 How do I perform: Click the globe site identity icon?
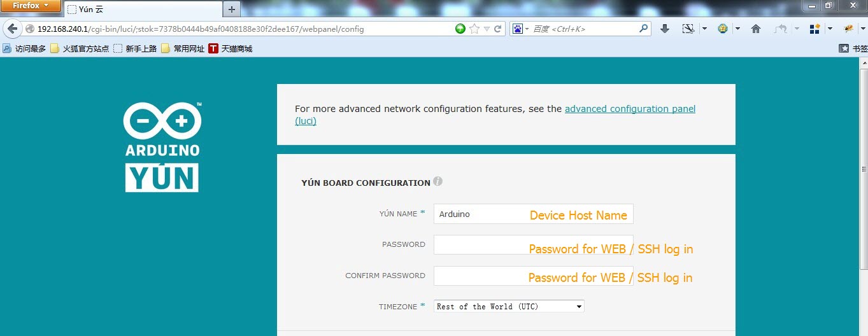[x=29, y=29]
